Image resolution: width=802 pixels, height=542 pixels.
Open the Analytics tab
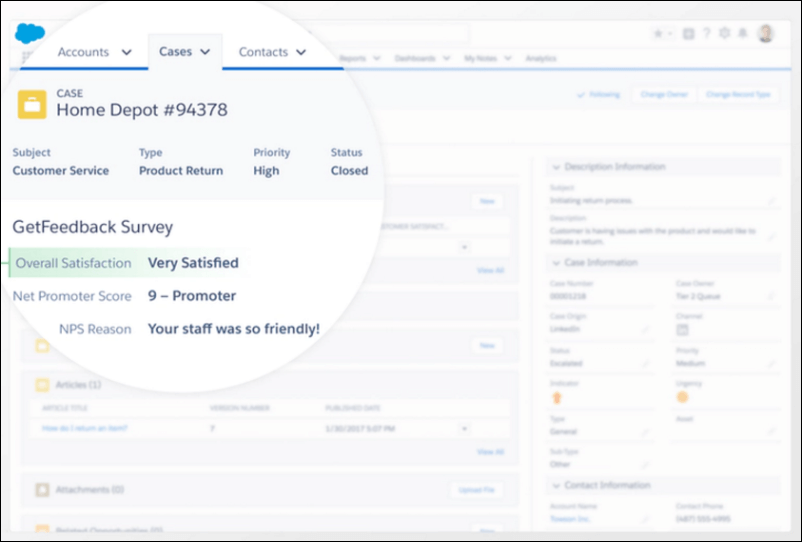(x=541, y=58)
